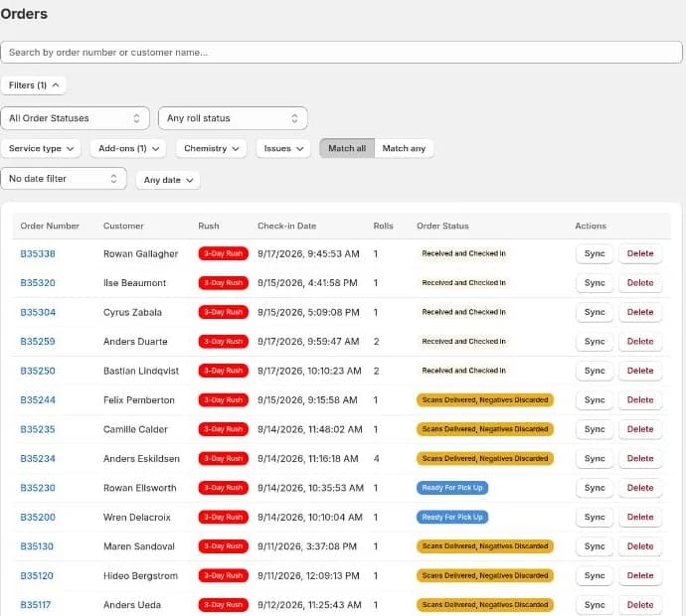Screen dimensions: 686x616
Task: Expand the Issues filter
Action: click(283, 149)
